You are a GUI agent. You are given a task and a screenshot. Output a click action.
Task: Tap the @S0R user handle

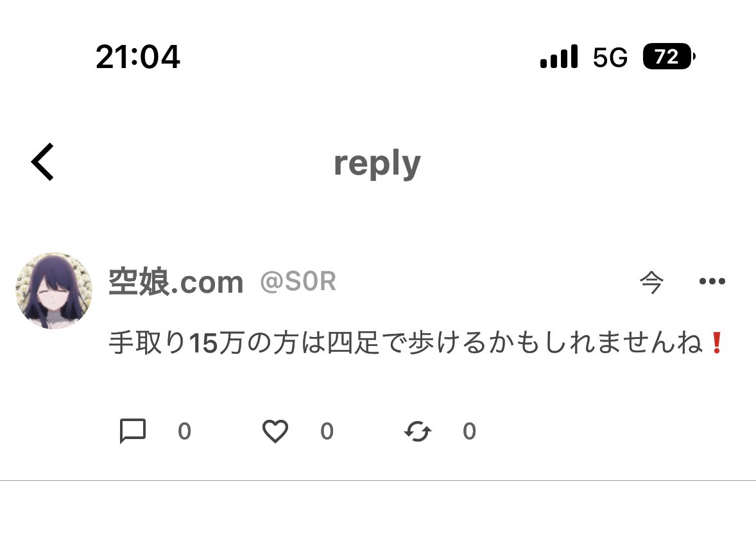point(298,281)
